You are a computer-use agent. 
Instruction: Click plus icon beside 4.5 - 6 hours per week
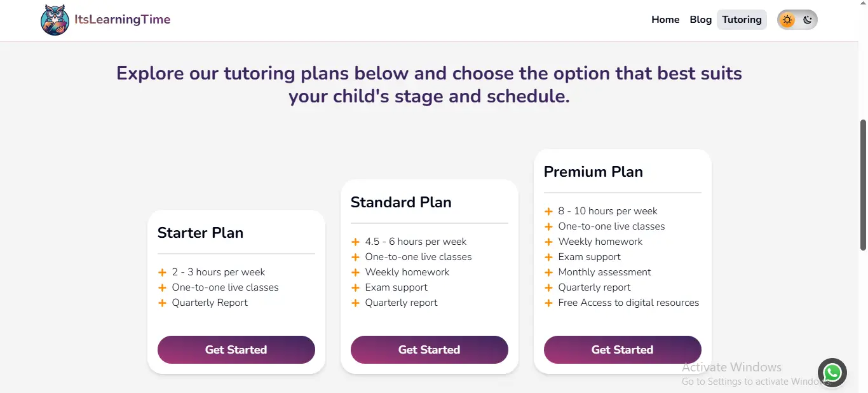355,242
